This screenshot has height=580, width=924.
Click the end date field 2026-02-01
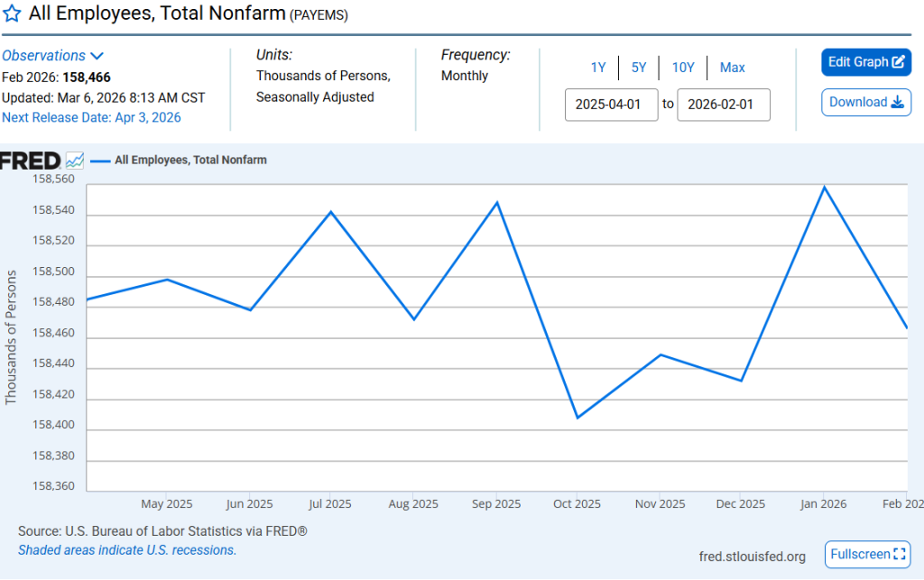coord(723,105)
